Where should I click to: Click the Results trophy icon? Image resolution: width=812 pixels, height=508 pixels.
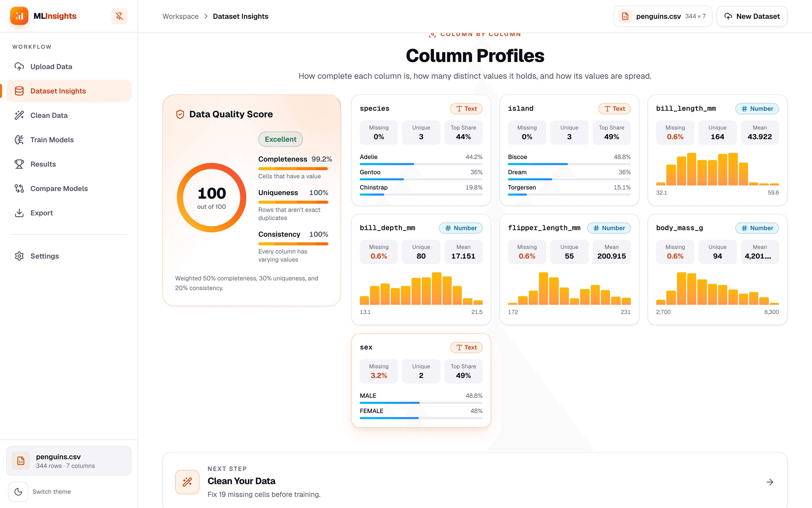(19, 164)
